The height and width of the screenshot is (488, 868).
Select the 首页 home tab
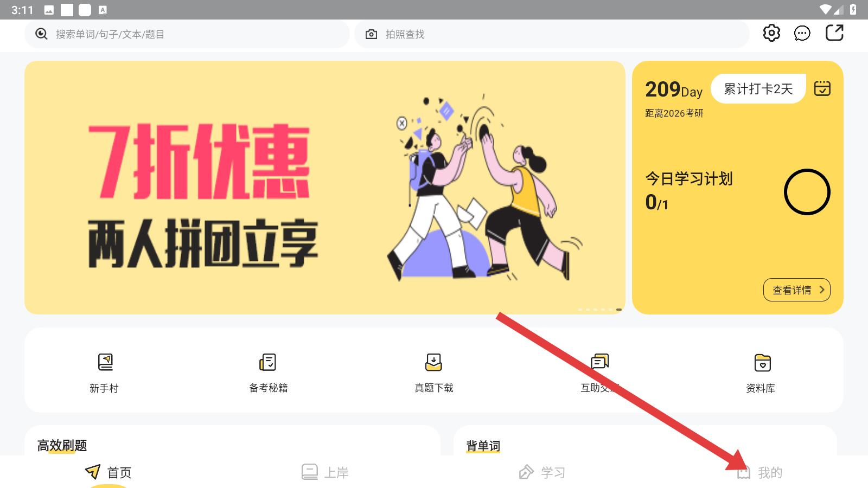click(x=108, y=472)
